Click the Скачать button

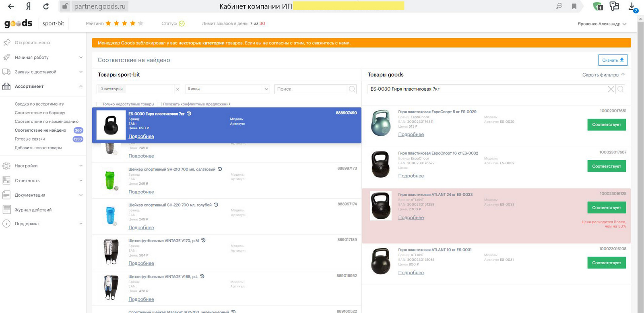click(613, 60)
